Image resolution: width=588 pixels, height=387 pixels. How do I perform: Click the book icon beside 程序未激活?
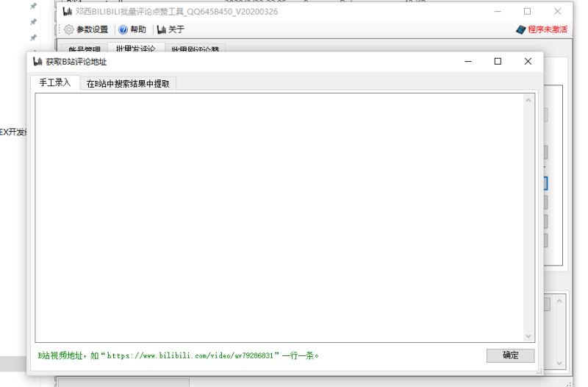pyautogui.click(x=521, y=29)
